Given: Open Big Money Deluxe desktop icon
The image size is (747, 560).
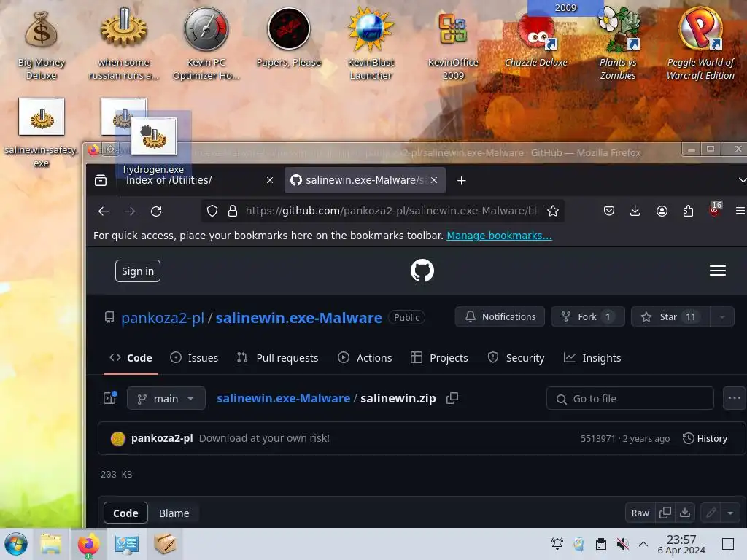Looking at the screenshot, I should [41, 44].
